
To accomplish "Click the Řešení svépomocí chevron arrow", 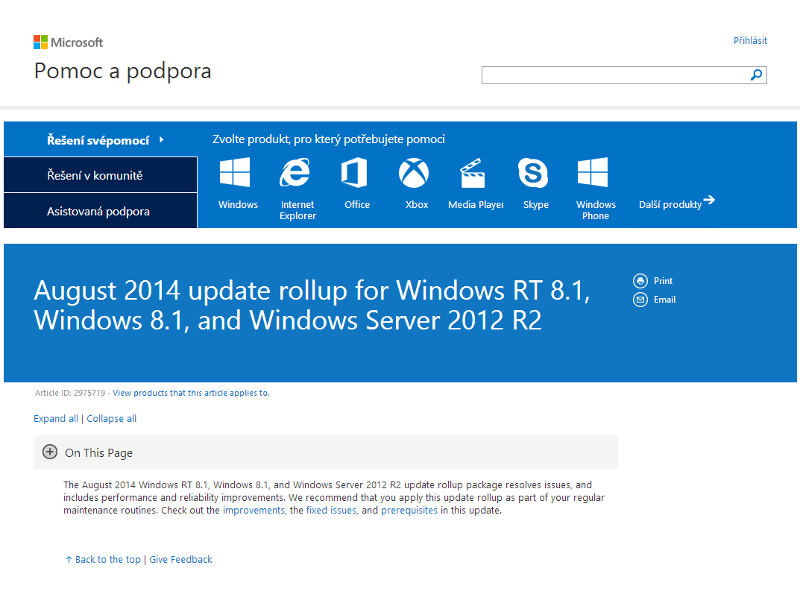I will pos(161,139).
